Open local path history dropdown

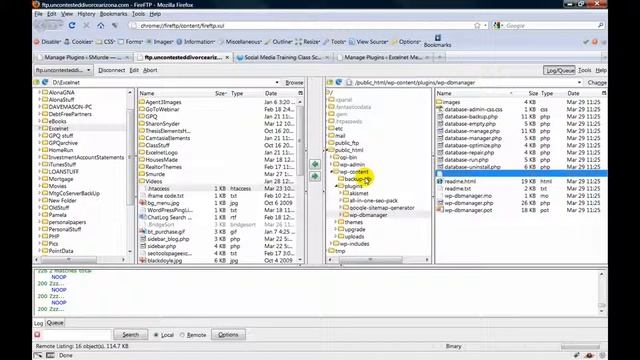(277, 82)
